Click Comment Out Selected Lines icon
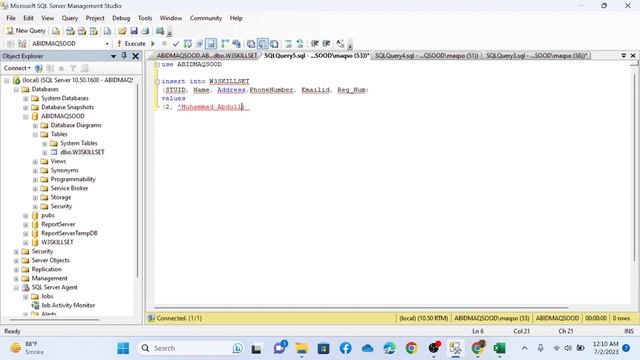Viewport: 640px width, 360px height. tap(288, 43)
